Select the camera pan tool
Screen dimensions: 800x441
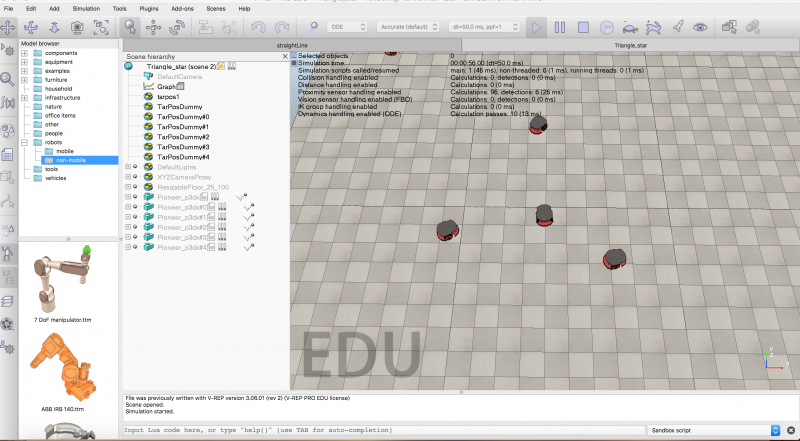(7, 27)
